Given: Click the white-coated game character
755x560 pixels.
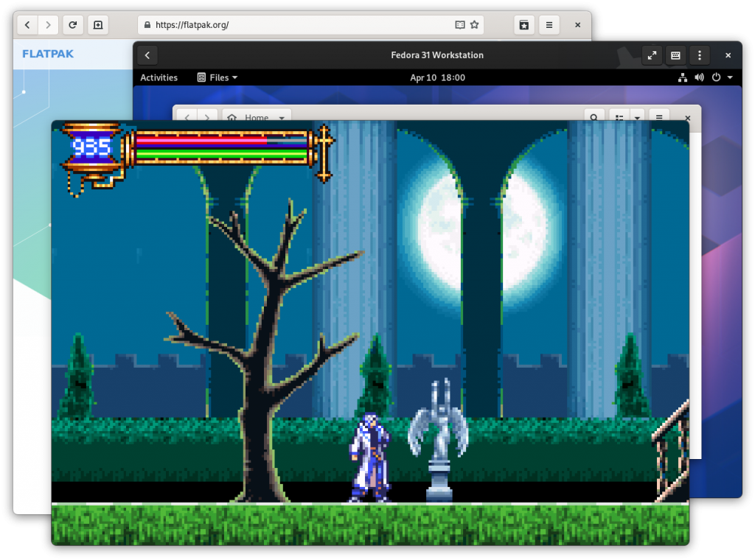Looking at the screenshot, I should point(370,458).
